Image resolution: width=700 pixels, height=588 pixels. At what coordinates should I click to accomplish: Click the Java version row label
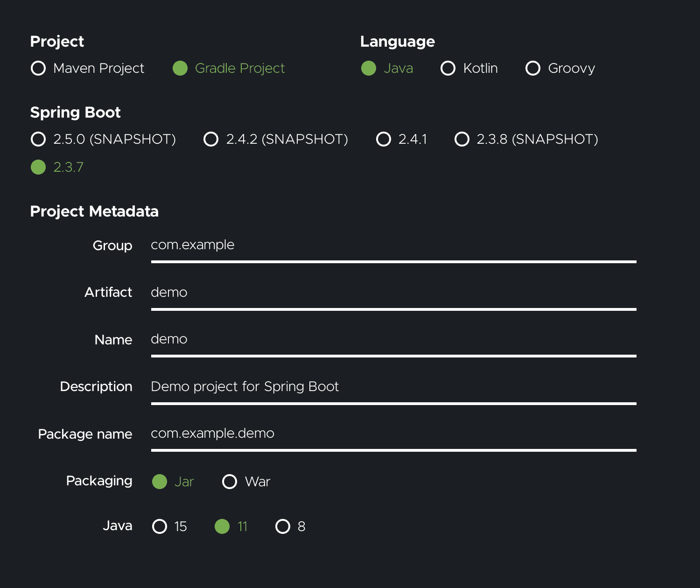[x=118, y=526]
